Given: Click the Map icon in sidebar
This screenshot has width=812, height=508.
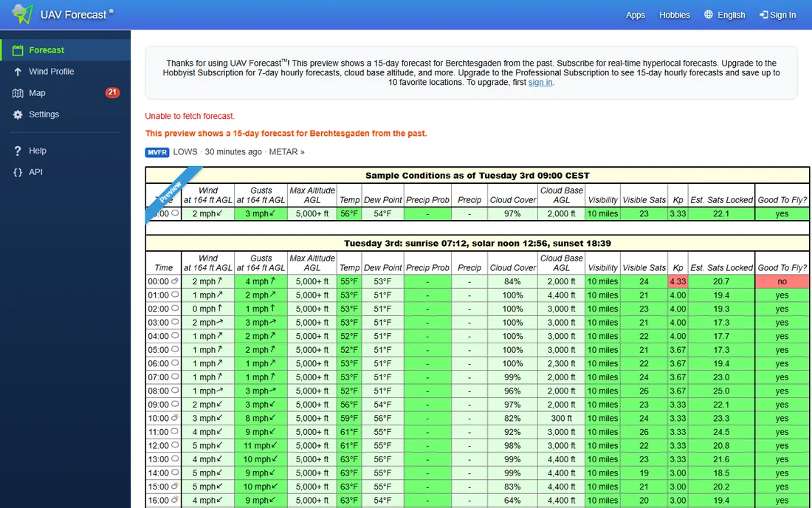Looking at the screenshot, I should click(18, 93).
